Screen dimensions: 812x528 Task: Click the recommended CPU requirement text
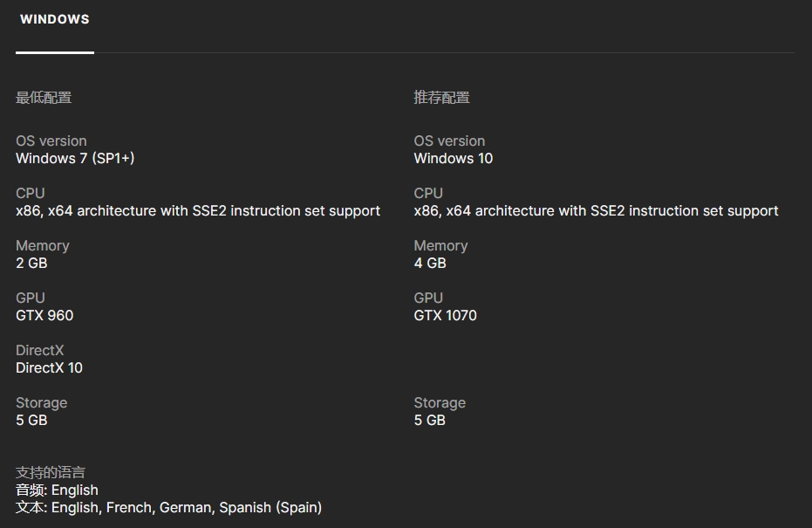(x=596, y=211)
